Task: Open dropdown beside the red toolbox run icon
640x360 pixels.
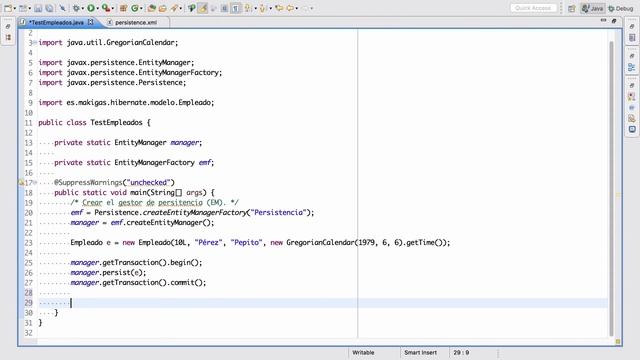Action: 112,9
